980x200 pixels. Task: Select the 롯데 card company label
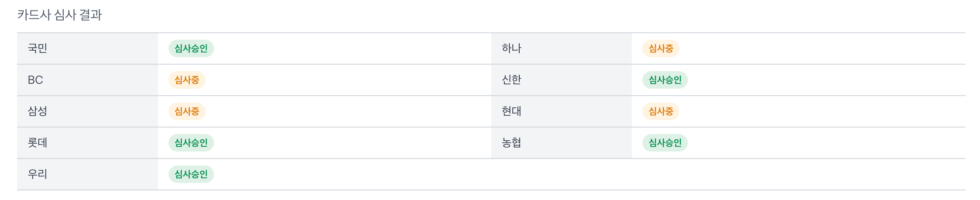(38, 143)
